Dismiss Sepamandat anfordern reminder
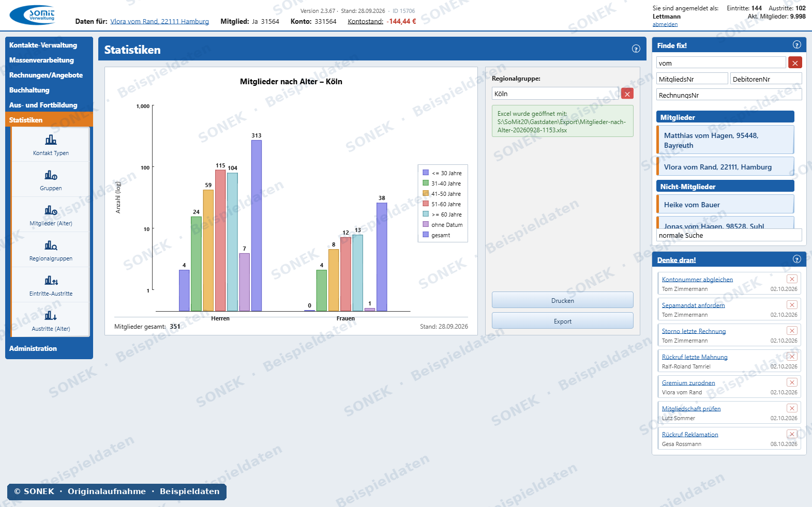812x507 pixels. pos(792,305)
